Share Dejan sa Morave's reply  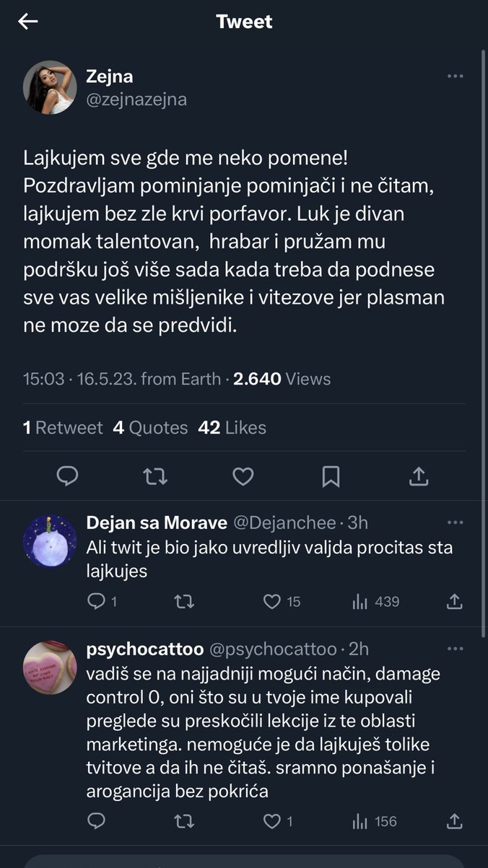pos(455,601)
